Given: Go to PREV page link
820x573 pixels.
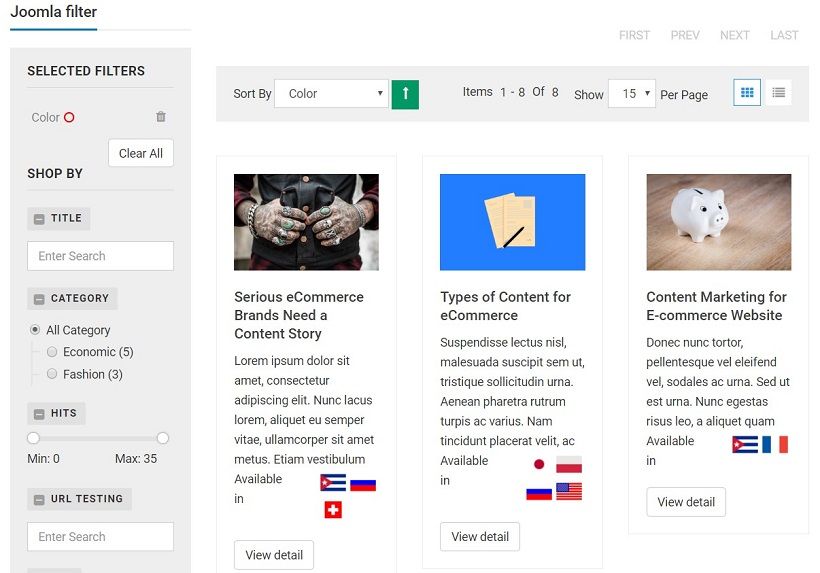Looking at the screenshot, I should (x=685, y=35).
